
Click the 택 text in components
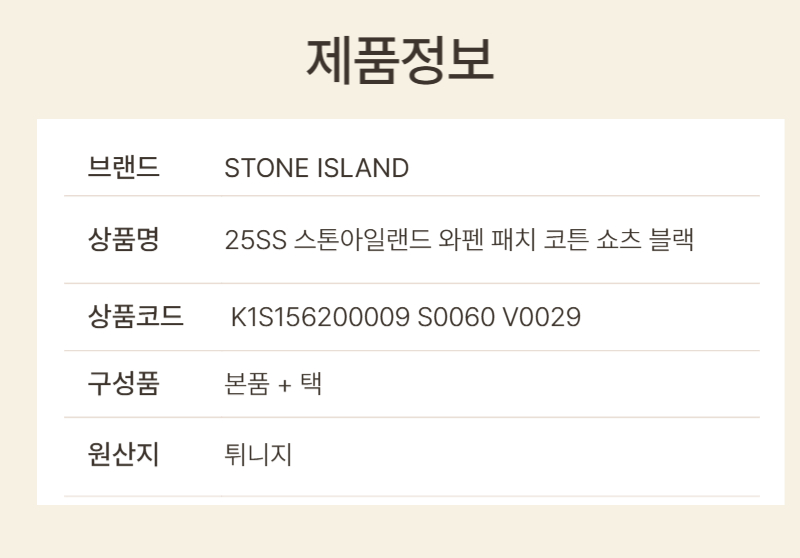click(311, 385)
